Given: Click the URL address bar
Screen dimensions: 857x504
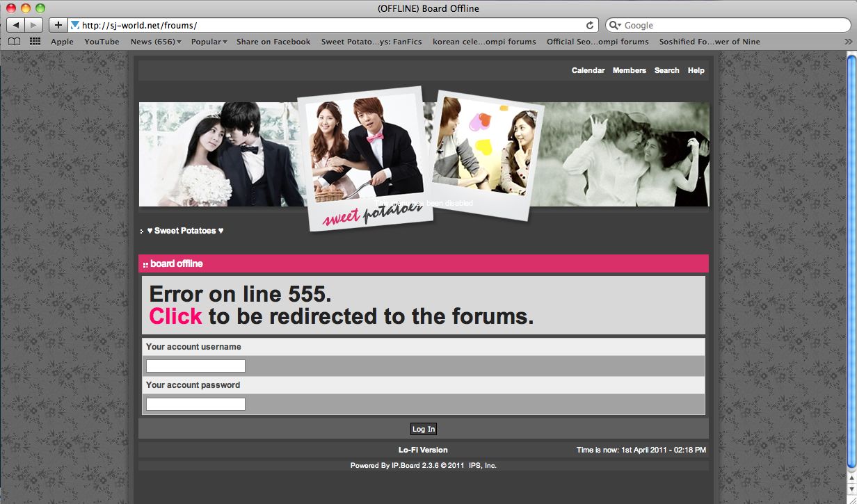Looking at the screenshot, I should [332, 25].
